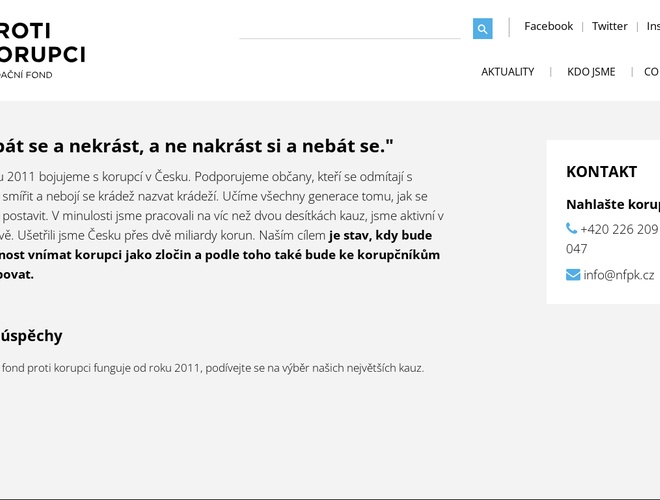Click the info@nfpk.cz email link

point(619,275)
